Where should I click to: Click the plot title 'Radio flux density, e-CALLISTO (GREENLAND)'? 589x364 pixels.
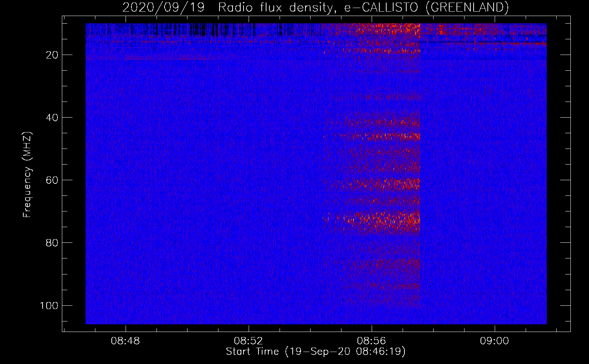coord(363,7)
